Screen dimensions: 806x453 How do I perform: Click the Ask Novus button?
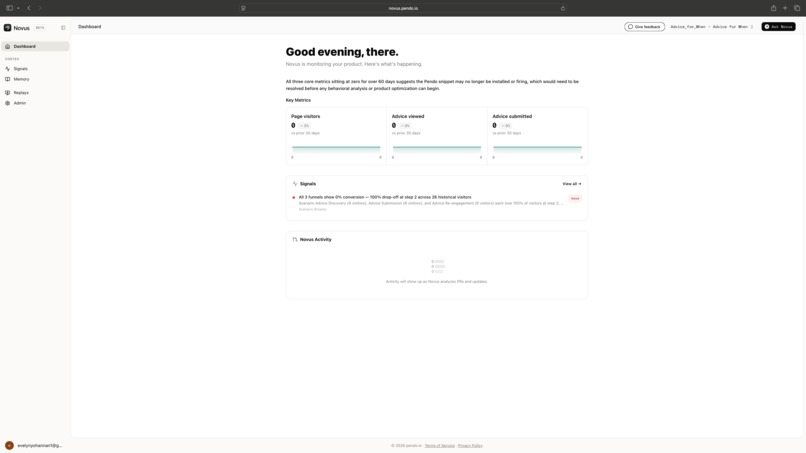click(778, 27)
